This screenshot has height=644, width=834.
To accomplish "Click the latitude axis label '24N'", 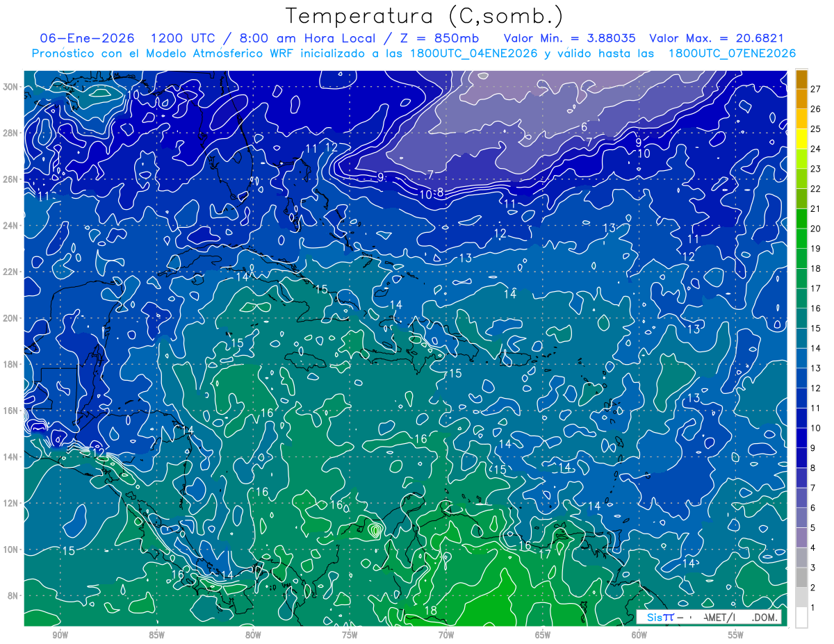I will (x=10, y=226).
